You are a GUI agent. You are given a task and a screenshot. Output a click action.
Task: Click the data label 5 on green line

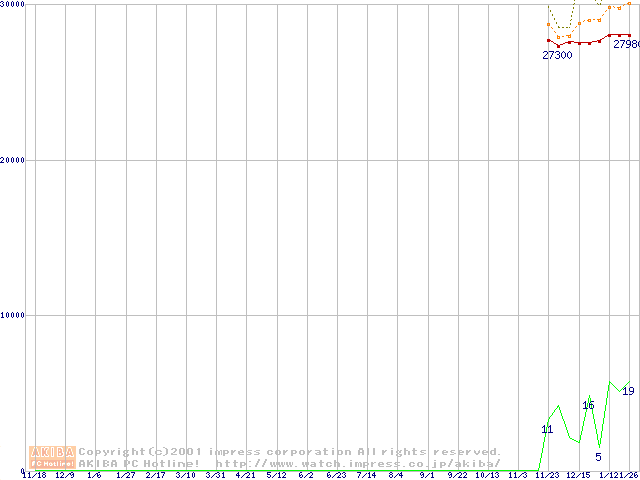coord(598,457)
